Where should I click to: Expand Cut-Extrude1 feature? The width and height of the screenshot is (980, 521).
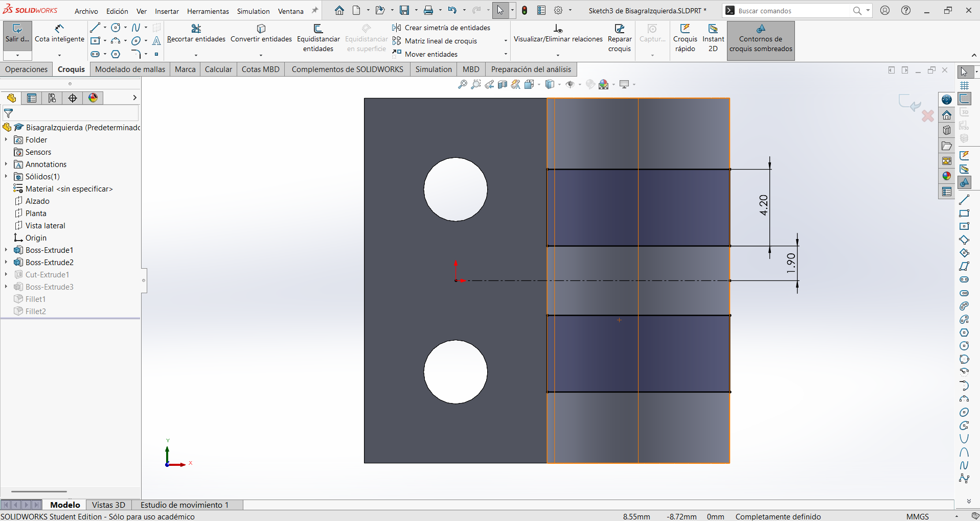point(6,274)
